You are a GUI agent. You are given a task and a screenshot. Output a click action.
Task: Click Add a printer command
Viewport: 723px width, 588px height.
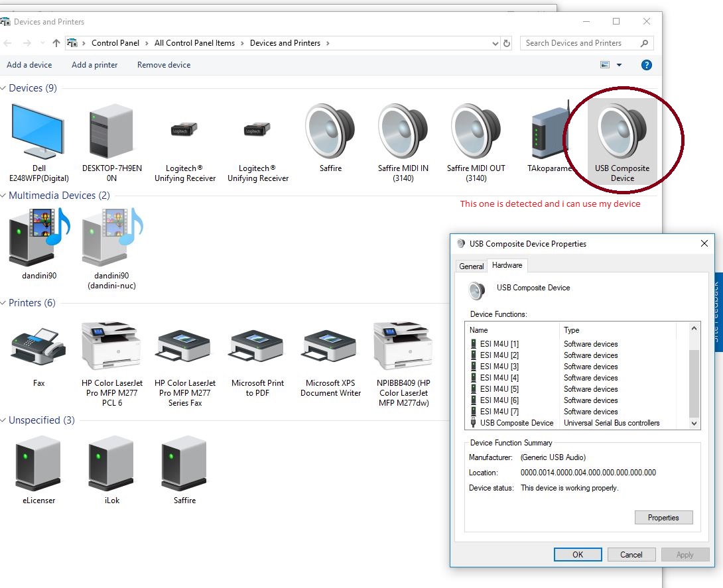tap(95, 65)
